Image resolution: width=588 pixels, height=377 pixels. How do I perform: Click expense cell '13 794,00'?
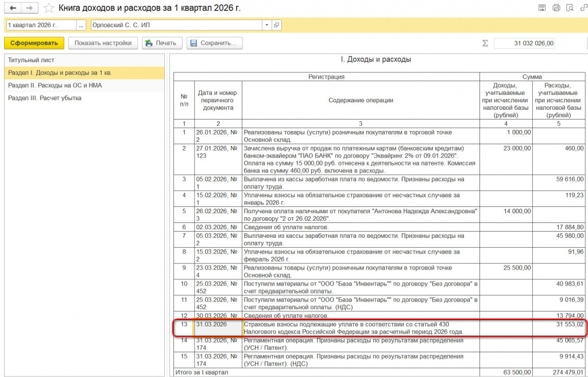tap(559, 316)
